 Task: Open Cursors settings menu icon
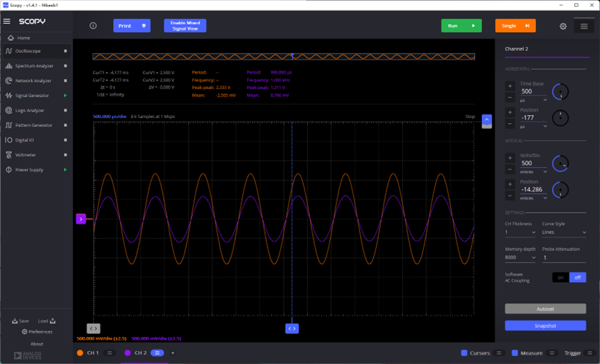(499, 353)
